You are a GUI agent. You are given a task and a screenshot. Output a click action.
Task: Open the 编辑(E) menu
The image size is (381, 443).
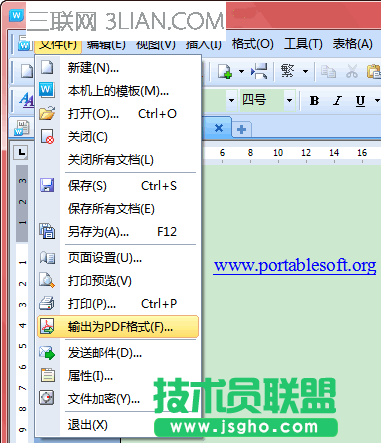pyautogui.click(x=106, y=44)
